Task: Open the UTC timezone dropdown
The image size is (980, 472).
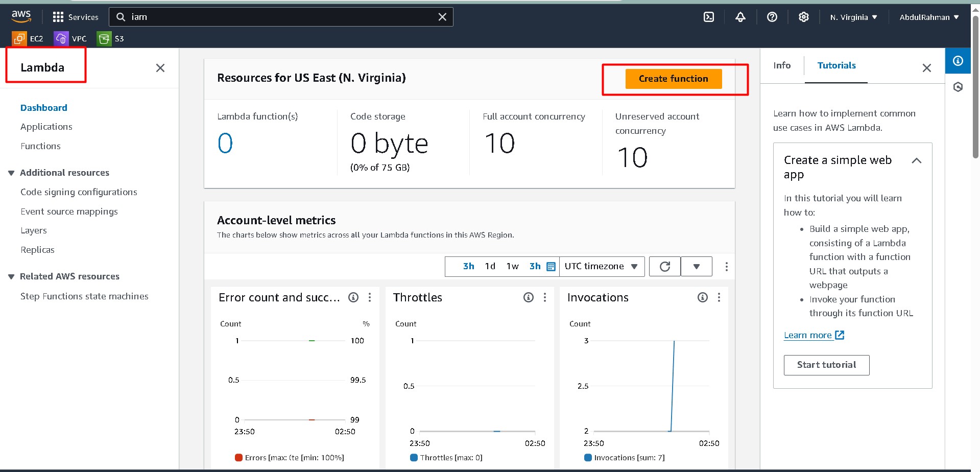Action: click(602, 267)
